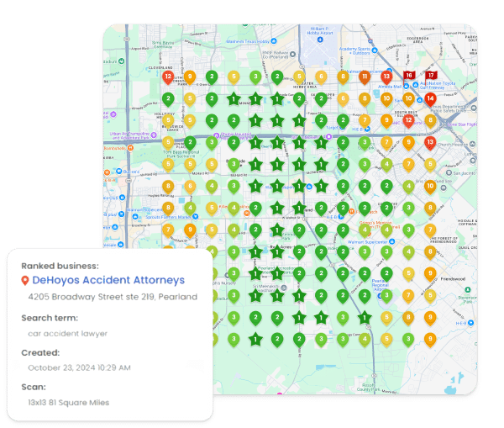This screenshot has height=428, width=504.
Task: Select the red 12 pin next to Cloverland label
Action: tap(168, 77)
